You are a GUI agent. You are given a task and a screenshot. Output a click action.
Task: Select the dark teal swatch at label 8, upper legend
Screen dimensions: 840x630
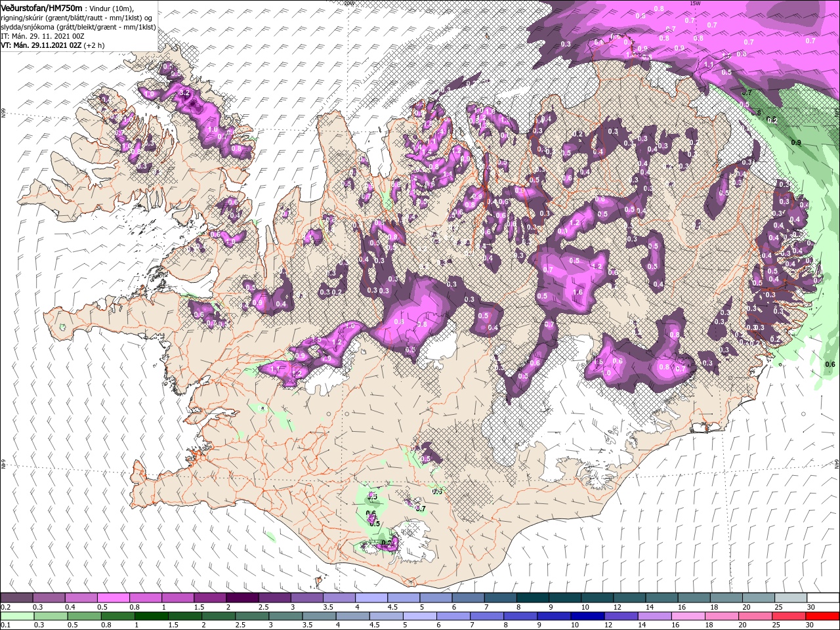532,598
